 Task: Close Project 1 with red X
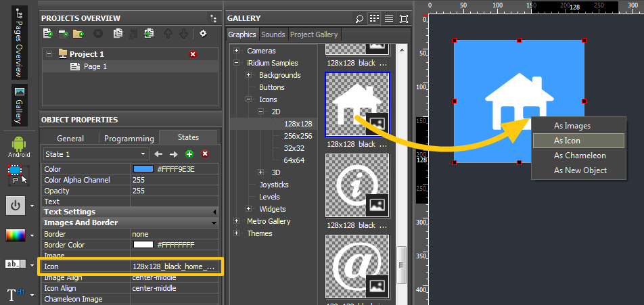(x=193, y=54)
